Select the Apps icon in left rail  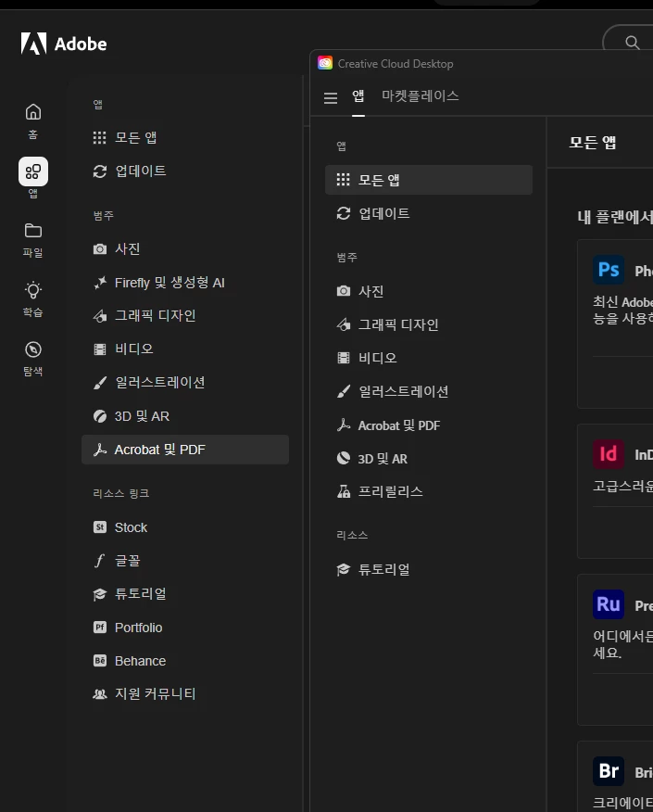[x=33, y=171]
